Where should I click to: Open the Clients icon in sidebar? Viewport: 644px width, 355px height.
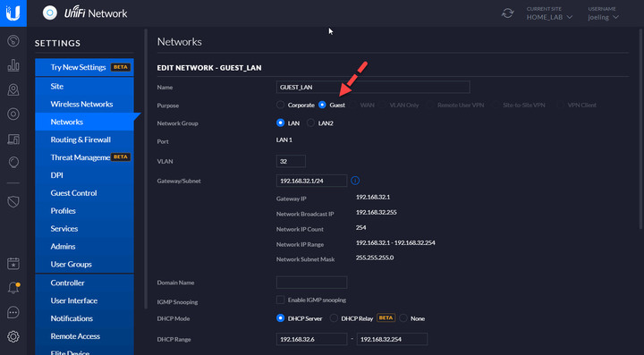click(x=13, y=139)
